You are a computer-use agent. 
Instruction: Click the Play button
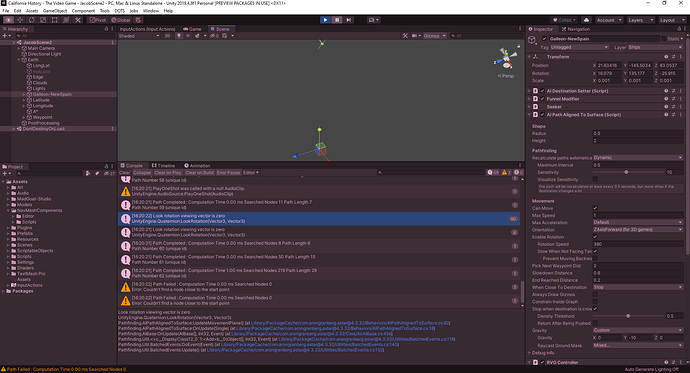coord(325,20)
